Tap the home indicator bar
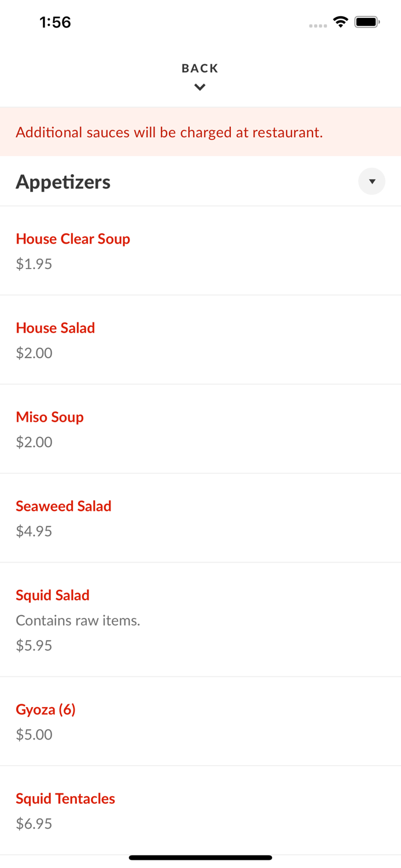Image resolution: width=401 pixels, height=868 pixels. pos(200,857)
